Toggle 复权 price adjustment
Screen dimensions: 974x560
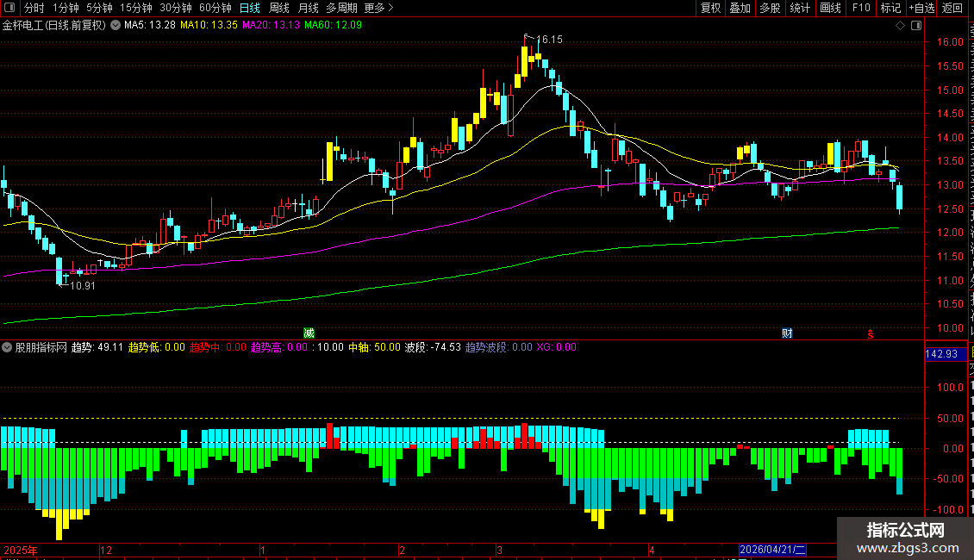coord(710,8)
